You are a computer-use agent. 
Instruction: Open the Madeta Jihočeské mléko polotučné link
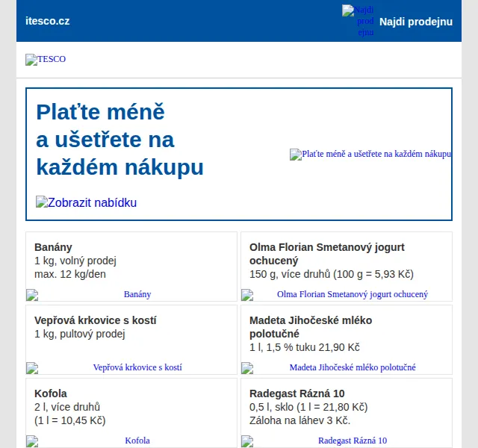(353, 367)
